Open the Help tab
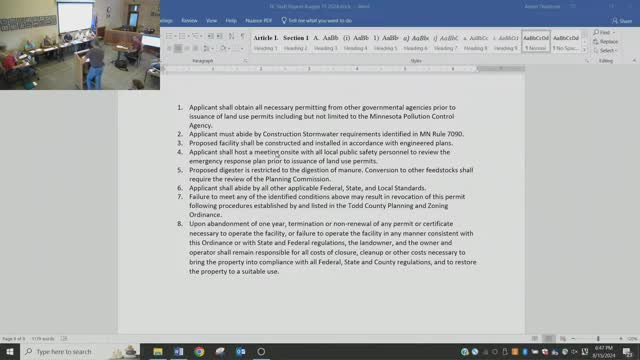The width and height of the screenshot is (640, 360). tap(231, 20)
